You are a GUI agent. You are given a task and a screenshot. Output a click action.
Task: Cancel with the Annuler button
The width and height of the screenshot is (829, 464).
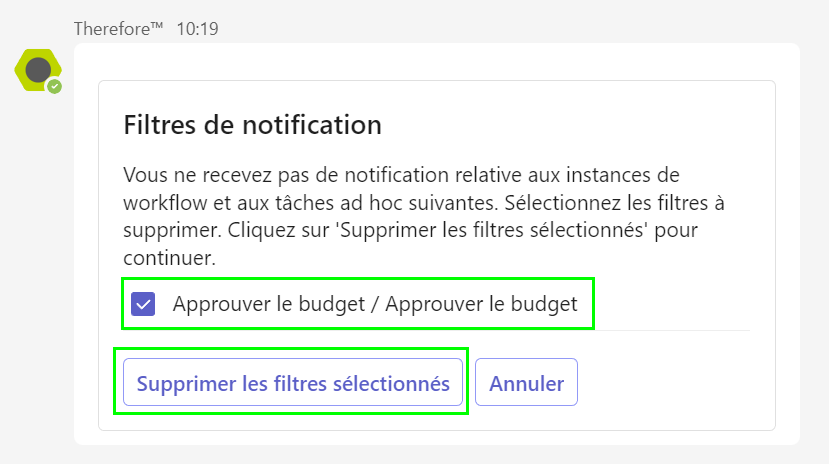pos(526,382)
